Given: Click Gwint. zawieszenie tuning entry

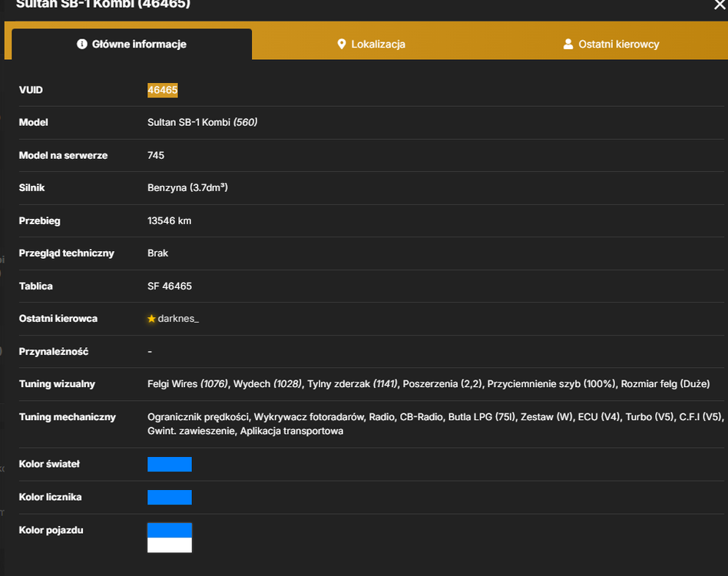Looking at the screenshot, I should 191,431.
